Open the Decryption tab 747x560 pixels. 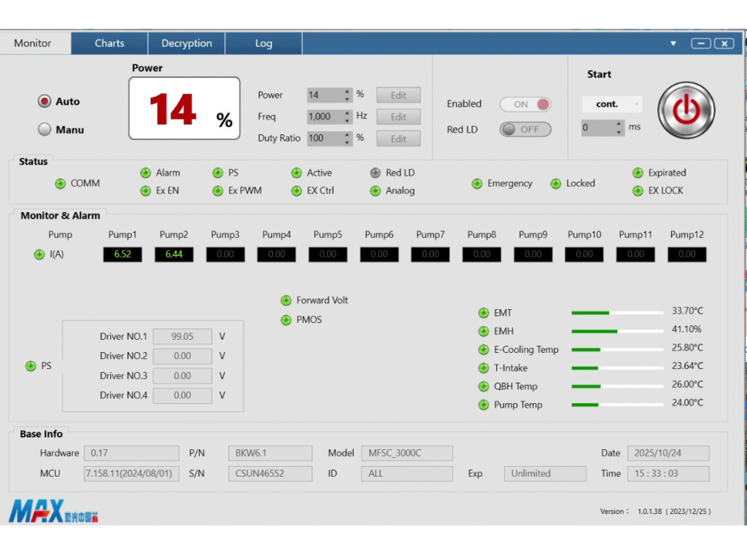click(x=187, y=43)
